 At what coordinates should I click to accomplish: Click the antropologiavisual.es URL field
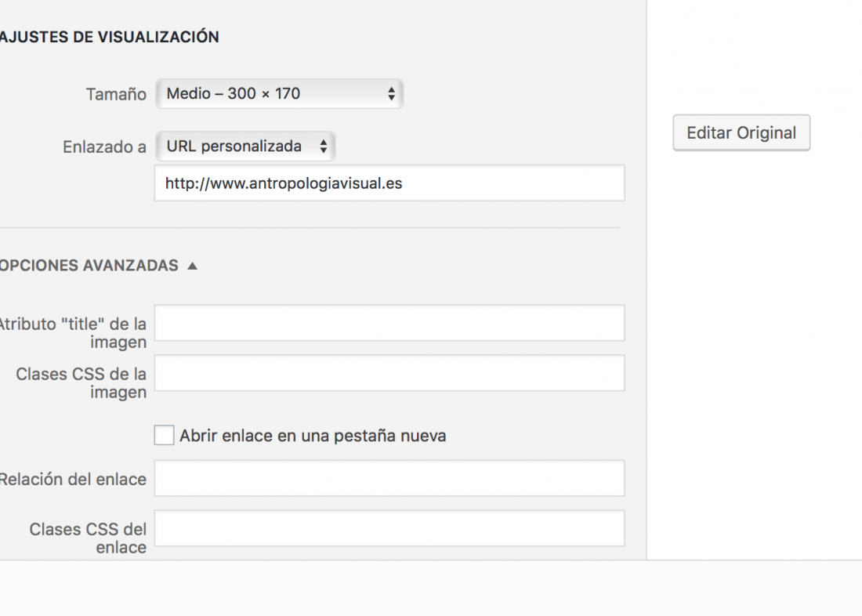click(x=389, y=183)
